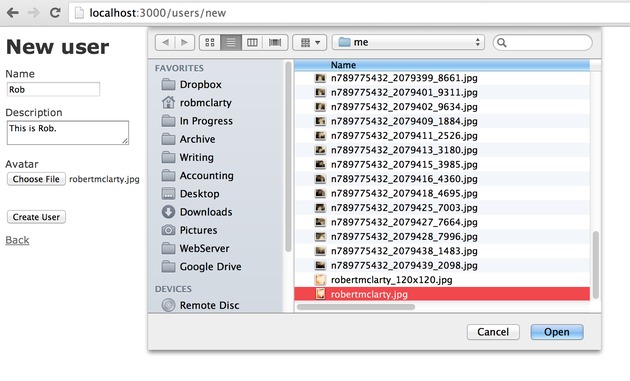Click the Choose File button

click(36, 179)
